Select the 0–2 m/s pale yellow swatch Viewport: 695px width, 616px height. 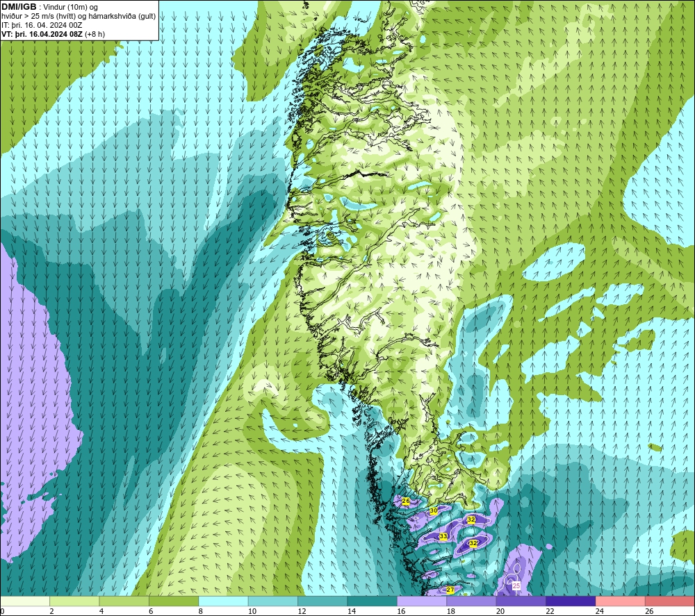(25, 601)
